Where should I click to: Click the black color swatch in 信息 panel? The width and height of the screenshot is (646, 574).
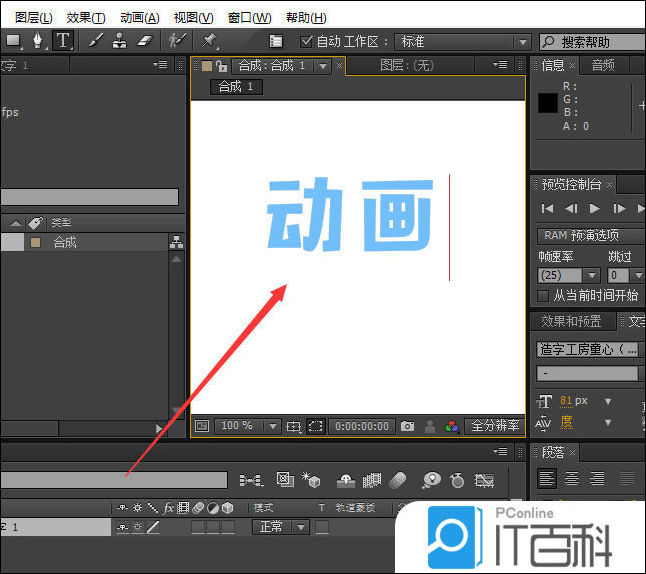tap(548, 102)
